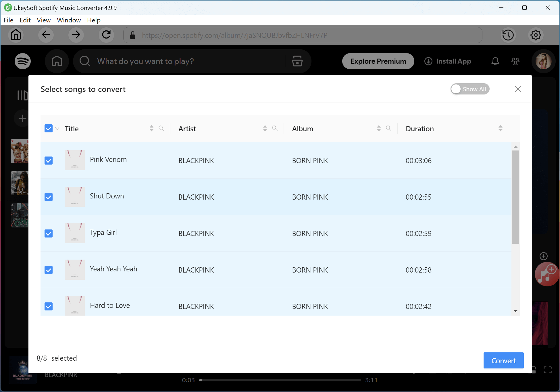Image resolution: width=560 pixels, height=392 pixels.
Task: Close the Select songs dialog
Action: 518,89
